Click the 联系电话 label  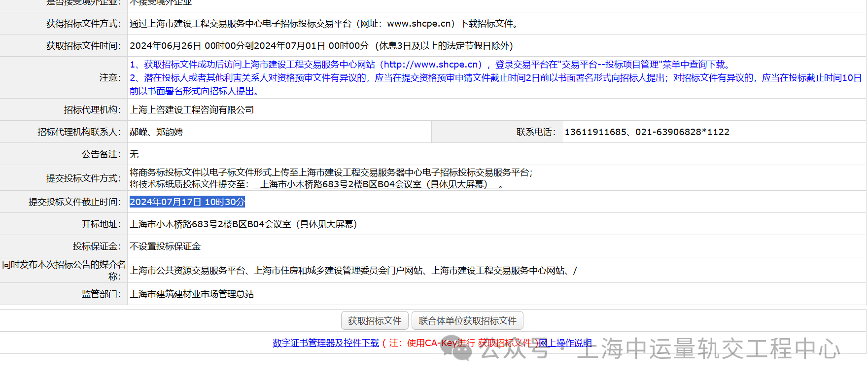point(536,132)
